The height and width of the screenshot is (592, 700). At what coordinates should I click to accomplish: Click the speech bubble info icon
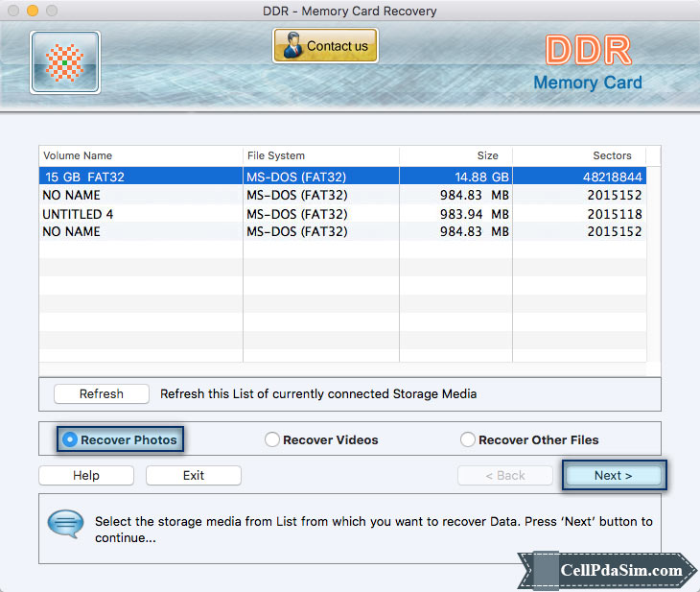65,525
